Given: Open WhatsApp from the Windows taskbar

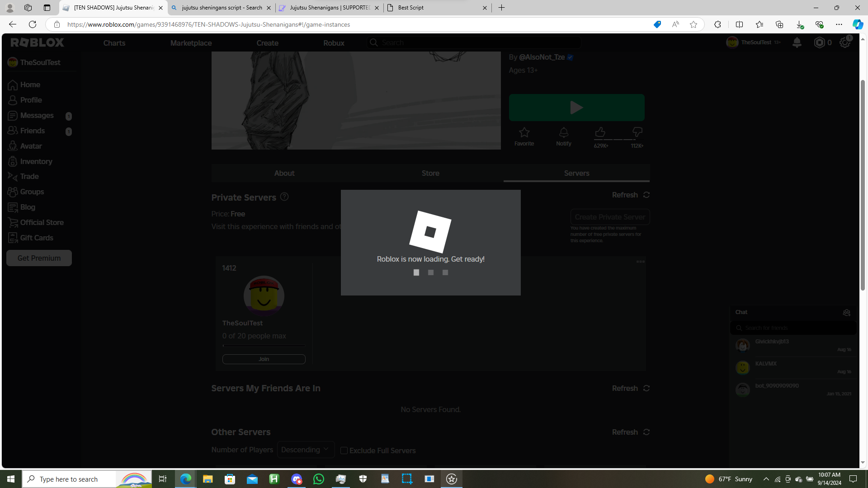Looking at the screenshot, I should click(319, 479).
